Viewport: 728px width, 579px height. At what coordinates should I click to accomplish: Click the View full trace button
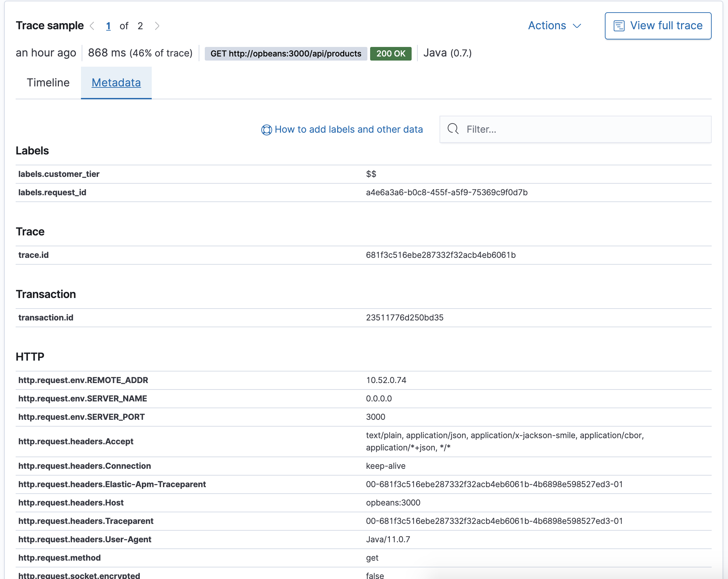click(666, 25)
